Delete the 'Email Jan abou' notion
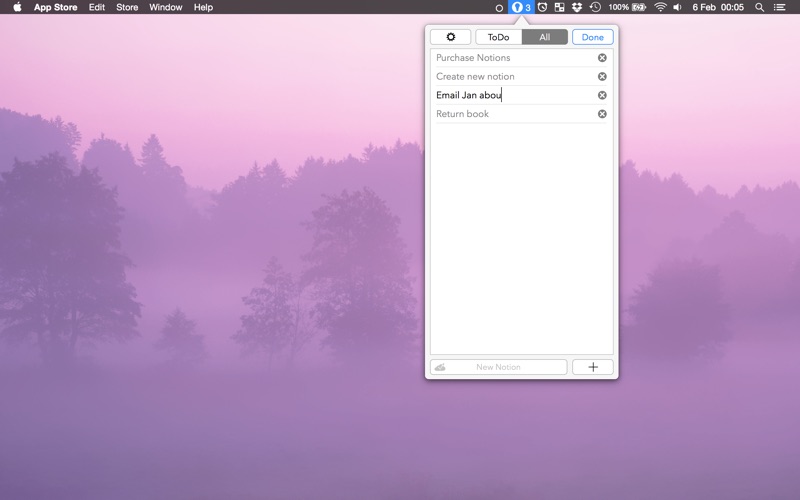Image resolution: width=800 pixels, height=500 pixels. [x=602, y=96]
